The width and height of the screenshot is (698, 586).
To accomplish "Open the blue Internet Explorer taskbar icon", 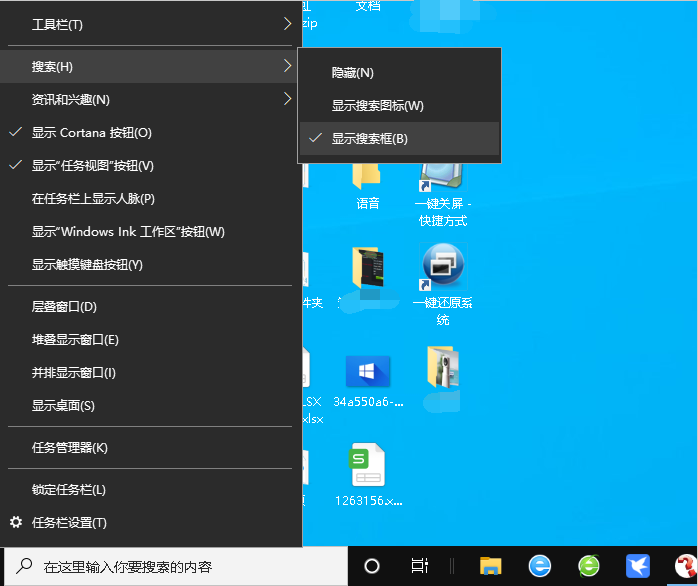I will (x=540, y=566).
